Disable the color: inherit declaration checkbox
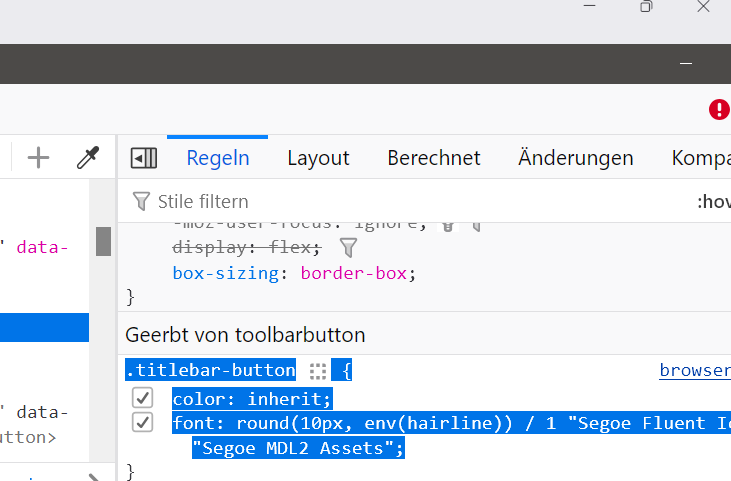Viewport: 731px width, 481px height. point(142,399)
